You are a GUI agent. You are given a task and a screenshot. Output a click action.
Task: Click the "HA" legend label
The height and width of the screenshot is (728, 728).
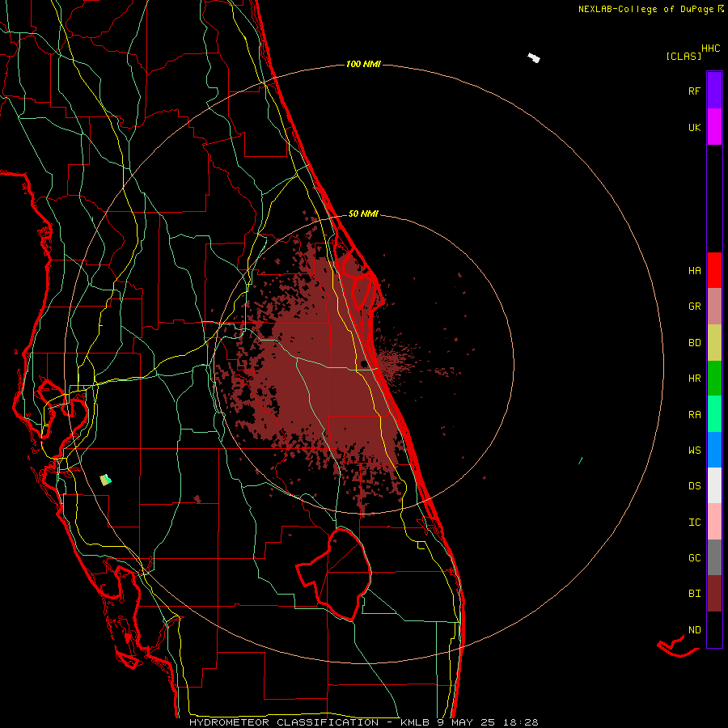pos(694,271)
